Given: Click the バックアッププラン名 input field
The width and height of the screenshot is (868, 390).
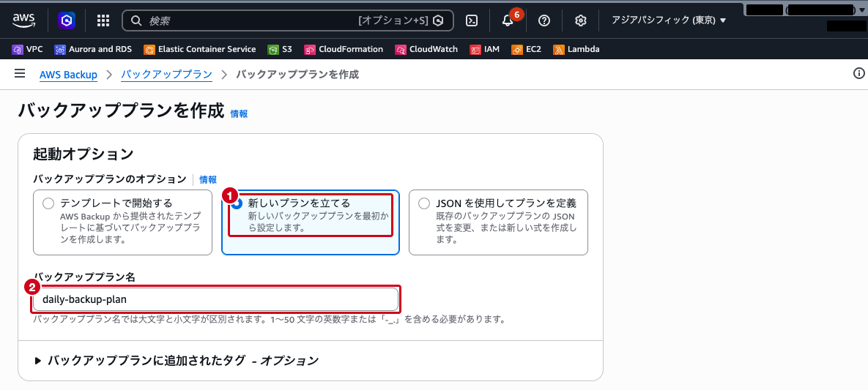Looking at the screenshot, I should (x=216, y=299).
